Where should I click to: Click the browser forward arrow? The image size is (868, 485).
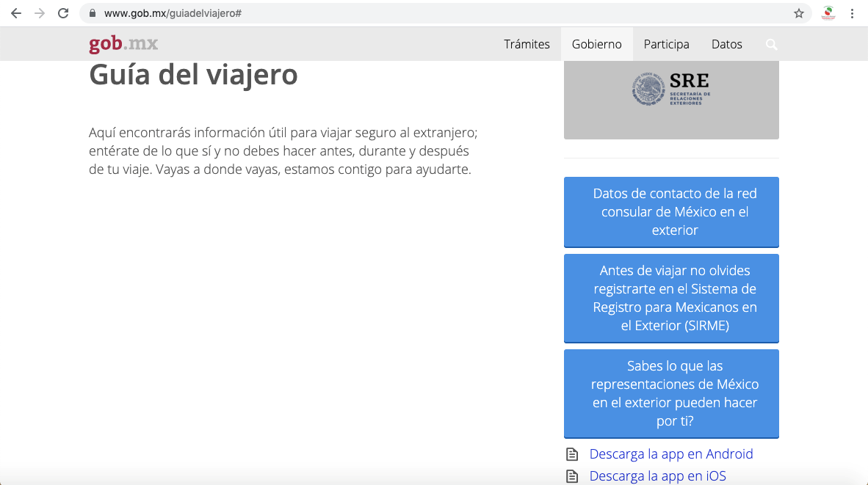(40, 13)
